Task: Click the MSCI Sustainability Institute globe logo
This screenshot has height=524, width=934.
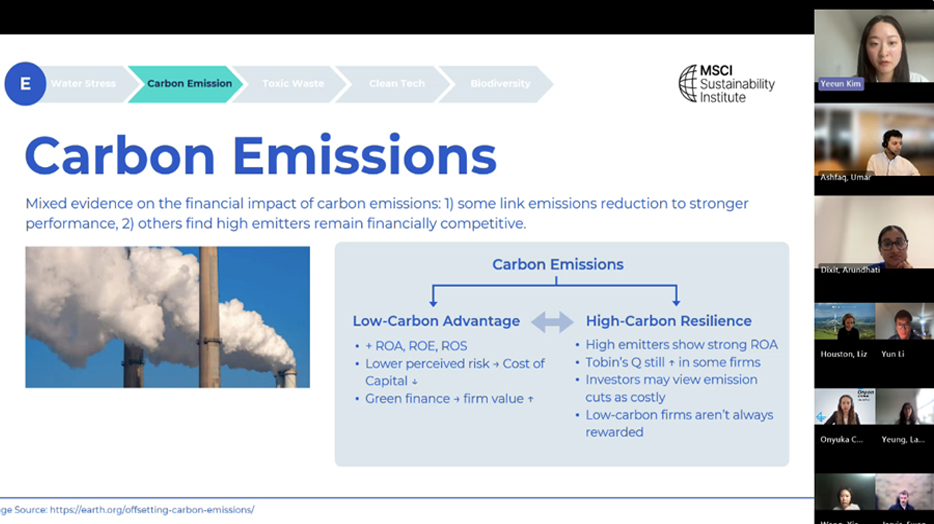Action: tap(688, 83)
